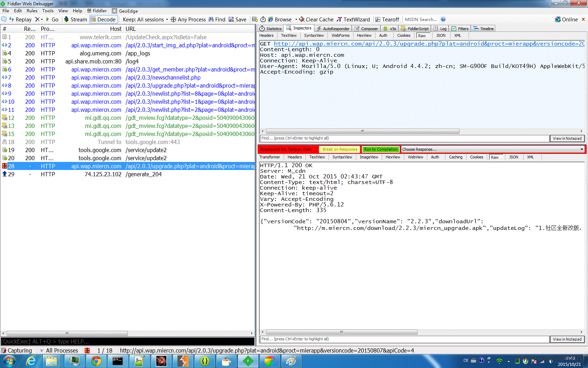The height and width of the screenshot is (368, 588).
Task: Open Chrome from the taskbar
Action: click(96, 361)
